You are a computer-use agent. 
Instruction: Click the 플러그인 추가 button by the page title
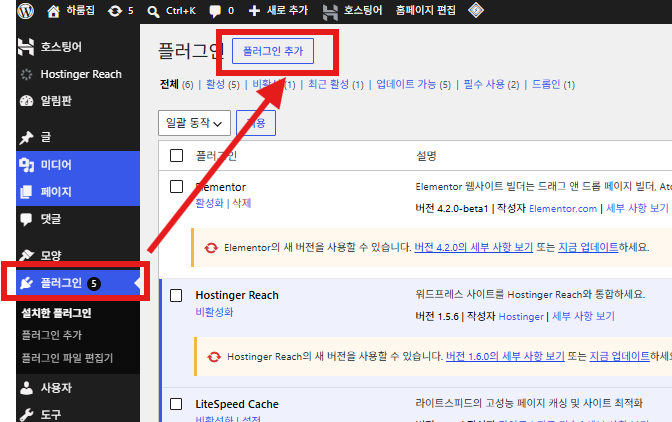[x=273, y=51]
